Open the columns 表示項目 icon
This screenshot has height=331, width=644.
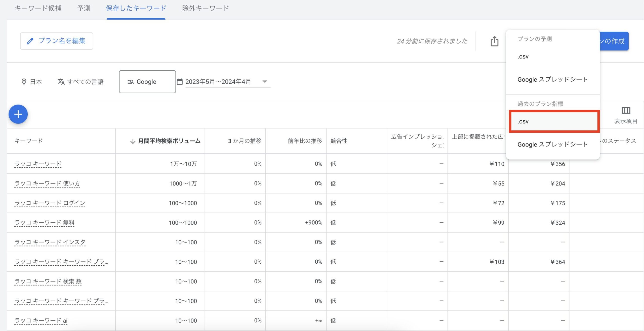point(626,110)
